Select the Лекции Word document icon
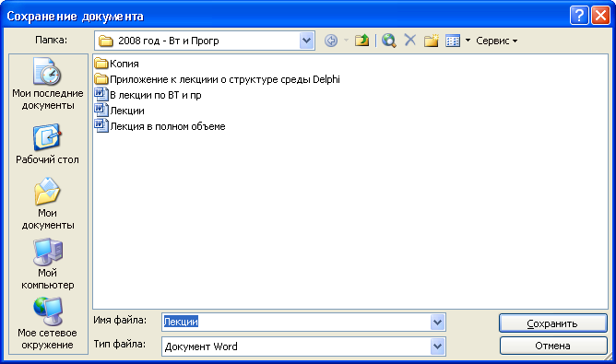This screenshot has height=364, width=616. click(x=101, y=111)
